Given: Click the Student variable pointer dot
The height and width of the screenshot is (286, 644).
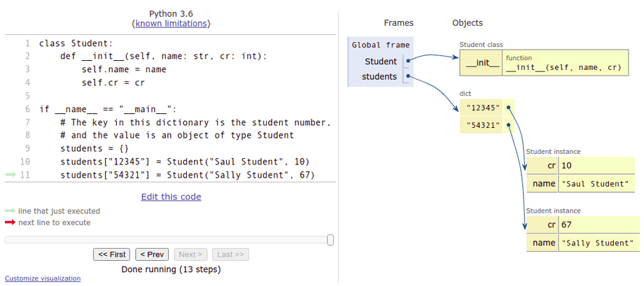Looking at the screenshot, I should pyautogui.click(x=407, y=61).
